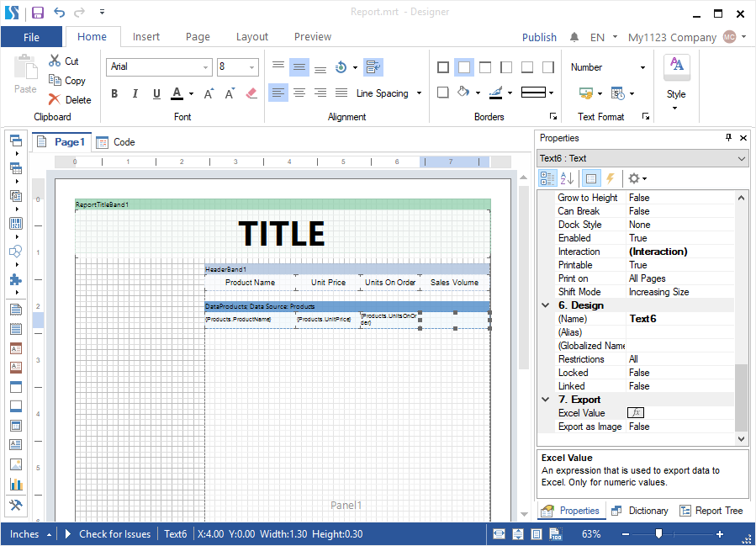Click the Barcodes toolbox icon
The height and width of the screenshot is (546, 756).
tap(15, 224)
